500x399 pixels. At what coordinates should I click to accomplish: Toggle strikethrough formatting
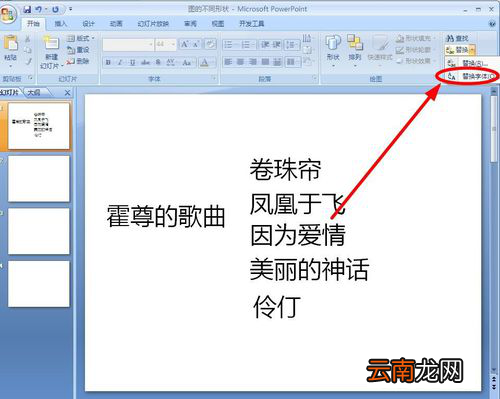145,62
